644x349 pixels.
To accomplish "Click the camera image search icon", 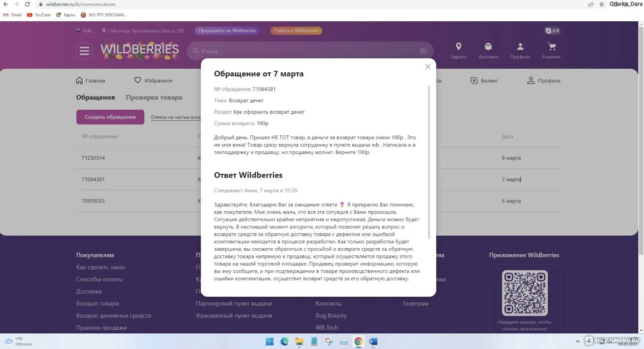I will (423, 51).
